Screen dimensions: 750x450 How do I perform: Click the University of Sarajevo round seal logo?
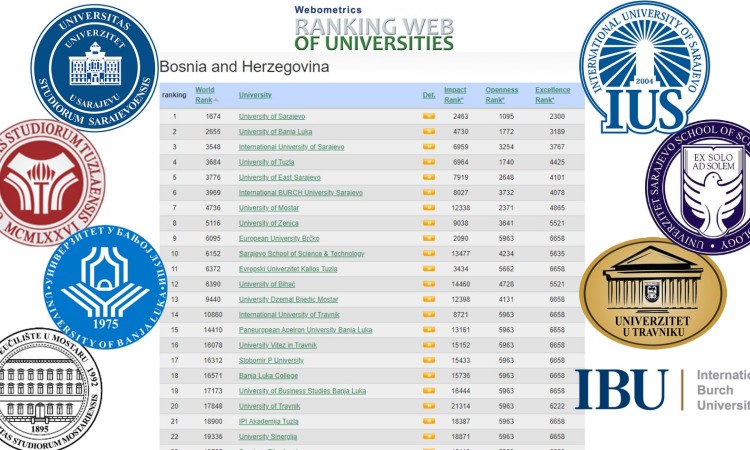[x=95, y=67]
